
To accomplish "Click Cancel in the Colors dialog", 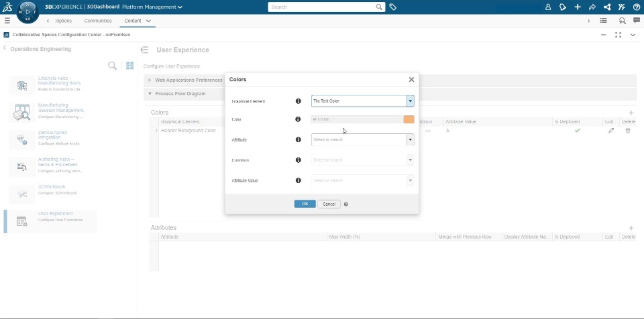I will click(x=329, y=204).
